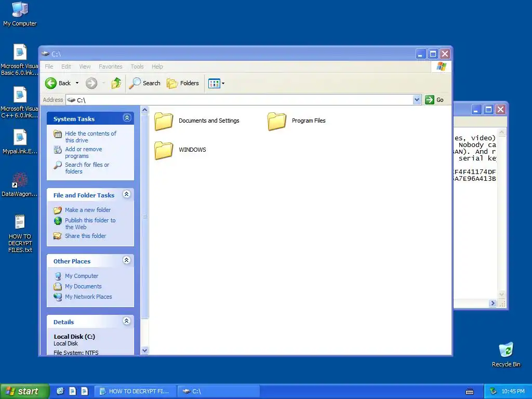Screen dimensions: 532x399
Task: Open My Documents in Other Places
Action: click(x=83, y=286)
